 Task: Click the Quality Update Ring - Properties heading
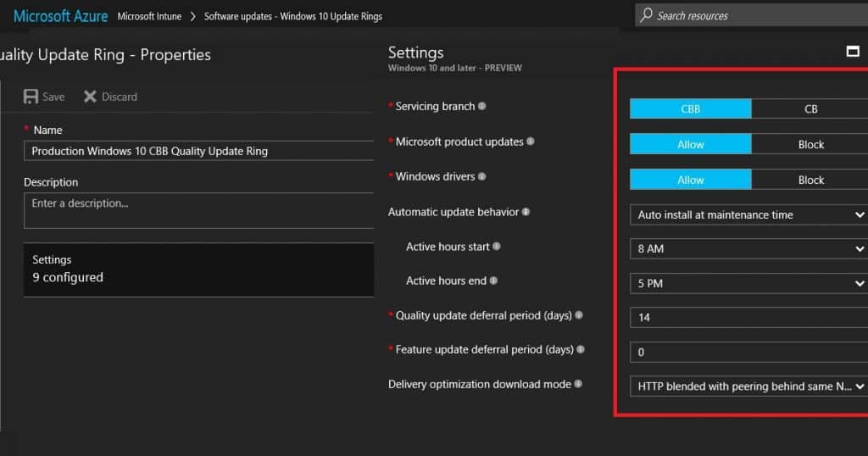coord(105,55)
